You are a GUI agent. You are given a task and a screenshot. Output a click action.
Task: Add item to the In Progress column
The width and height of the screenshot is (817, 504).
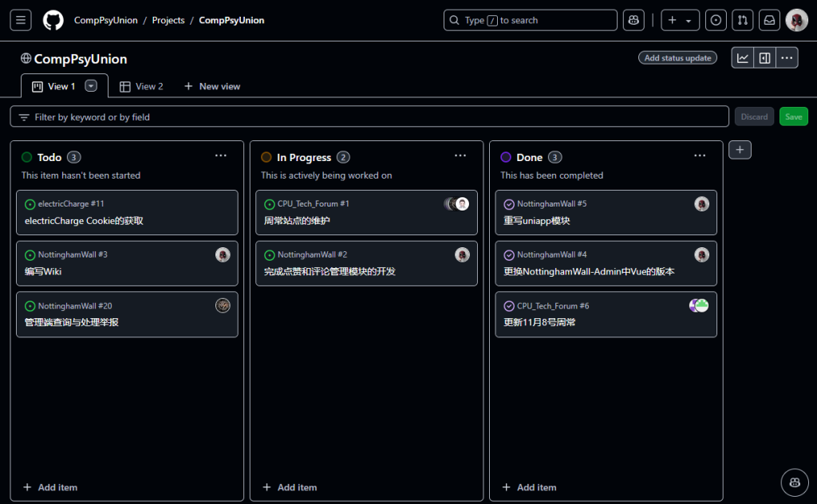coord(290,487)
